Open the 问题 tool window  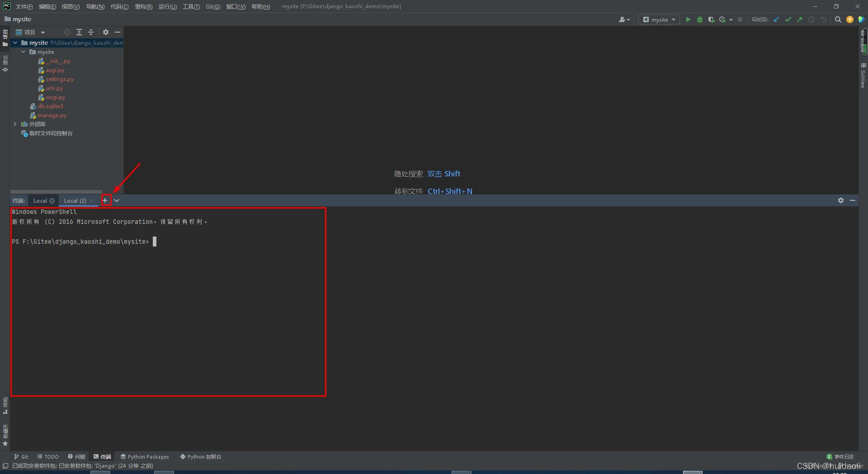[76, 457]
